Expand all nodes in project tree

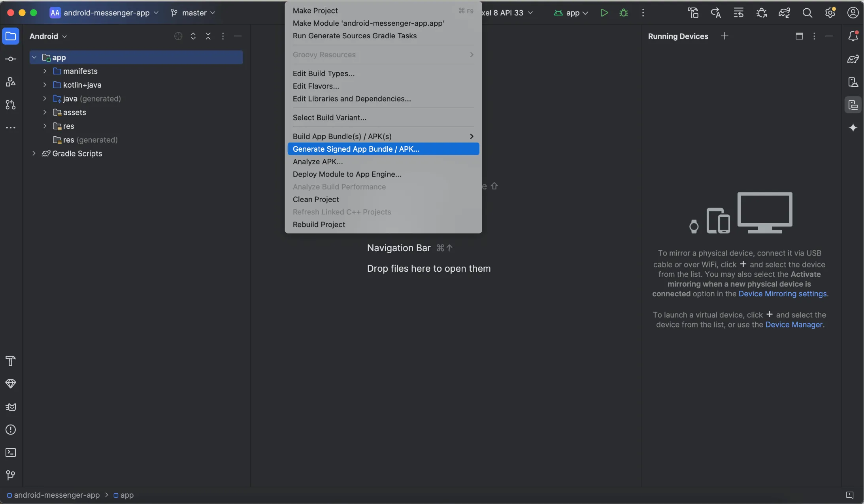(193, 36)
